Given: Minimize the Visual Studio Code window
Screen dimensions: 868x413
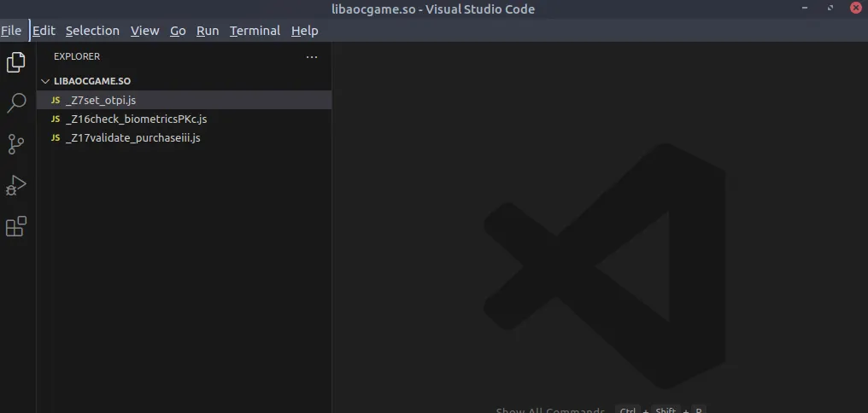Looking at the screenshot, I should coord(804,9).
